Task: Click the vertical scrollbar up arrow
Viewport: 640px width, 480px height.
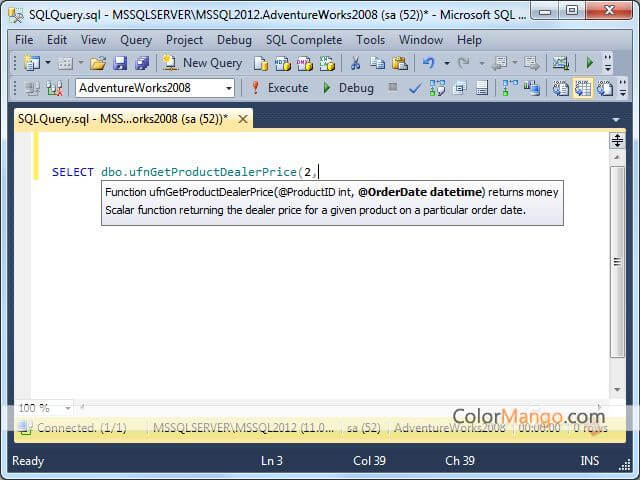Action: coord(617,157)
